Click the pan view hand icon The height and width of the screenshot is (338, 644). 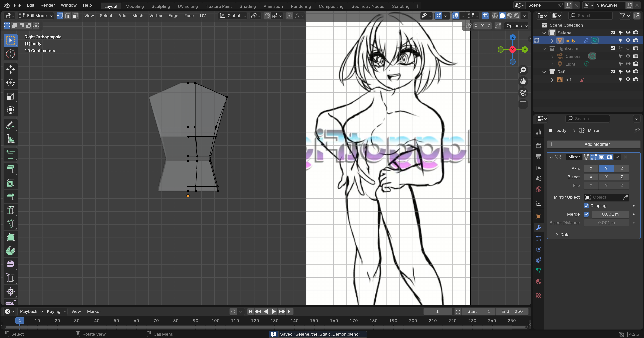click(x=523, y=81)
